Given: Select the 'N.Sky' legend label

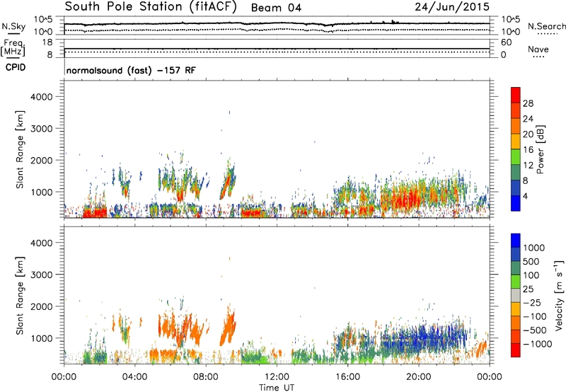Looking at the screenshot, I should (x=13, y=26).
